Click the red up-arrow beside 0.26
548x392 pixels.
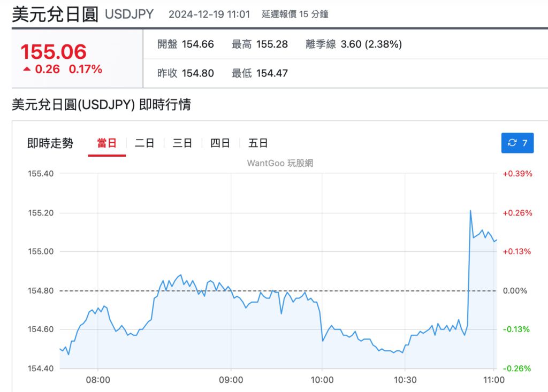(27, 69)
